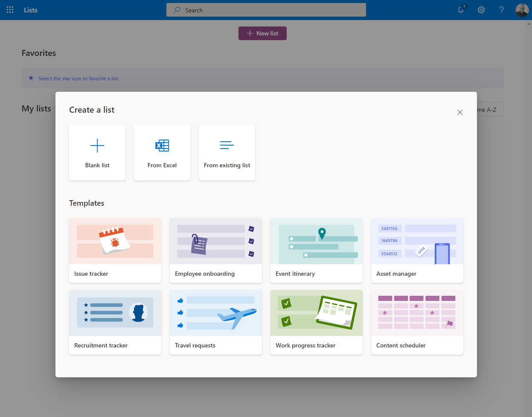
Task: Click the Excel icon on From Excel tile
Action: tap(162, 146)
